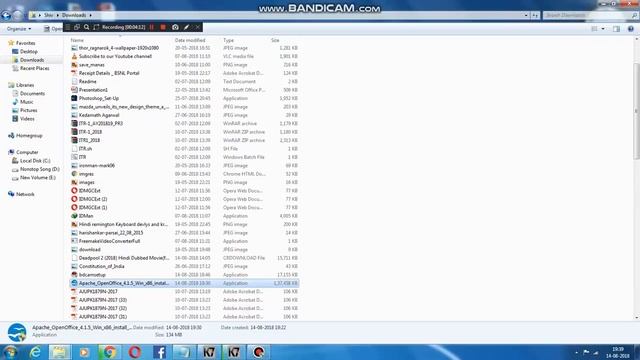640x360 pixels.
Task: Stop the Bandicam recording with red square
Action: pos(163,27)
